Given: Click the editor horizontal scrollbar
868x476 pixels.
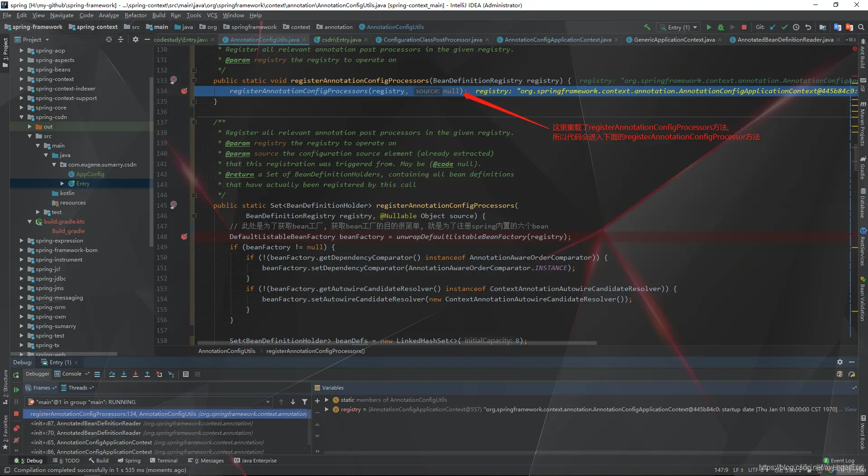Looking at the screenshot, I should (397, 343).
